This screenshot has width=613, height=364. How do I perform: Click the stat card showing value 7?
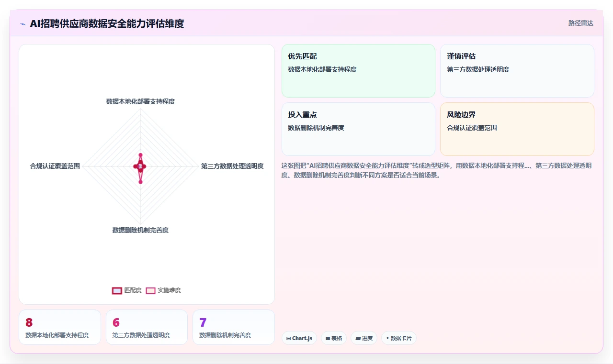point(234,327)
